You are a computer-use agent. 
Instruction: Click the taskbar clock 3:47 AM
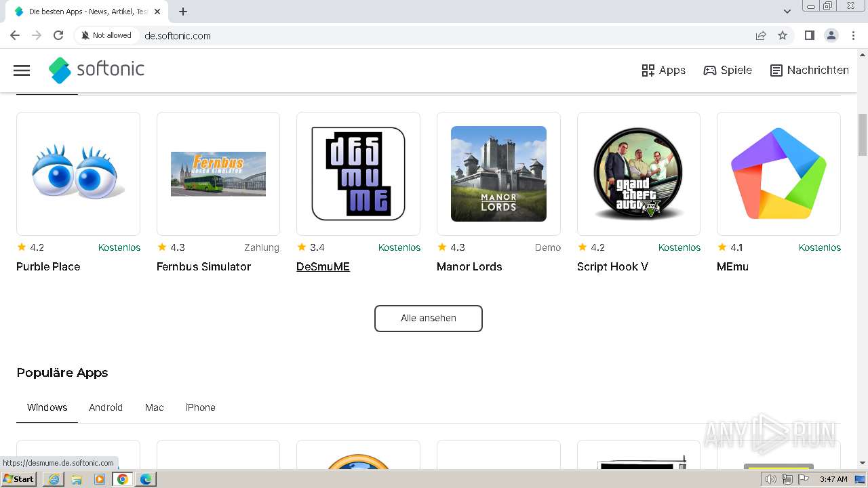(x=833, y=479)
